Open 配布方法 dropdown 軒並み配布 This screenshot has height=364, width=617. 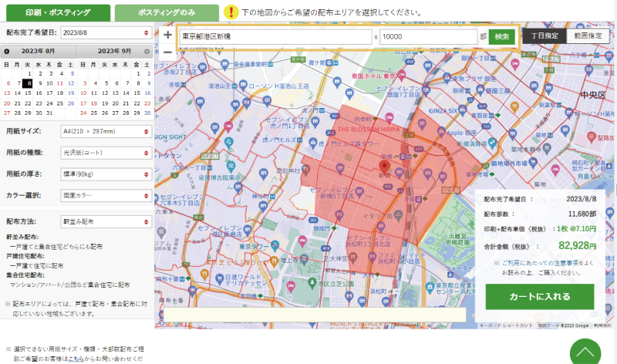click(x=106, y=221)
